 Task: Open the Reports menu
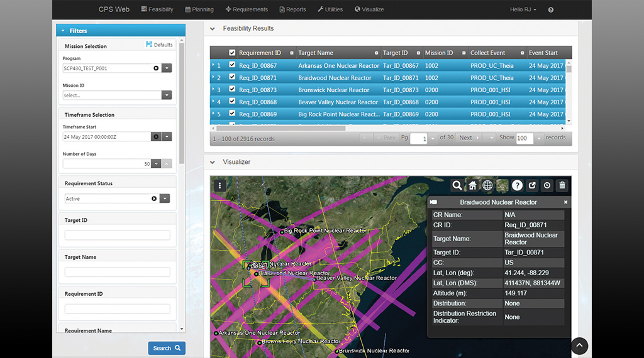[292, 9]
